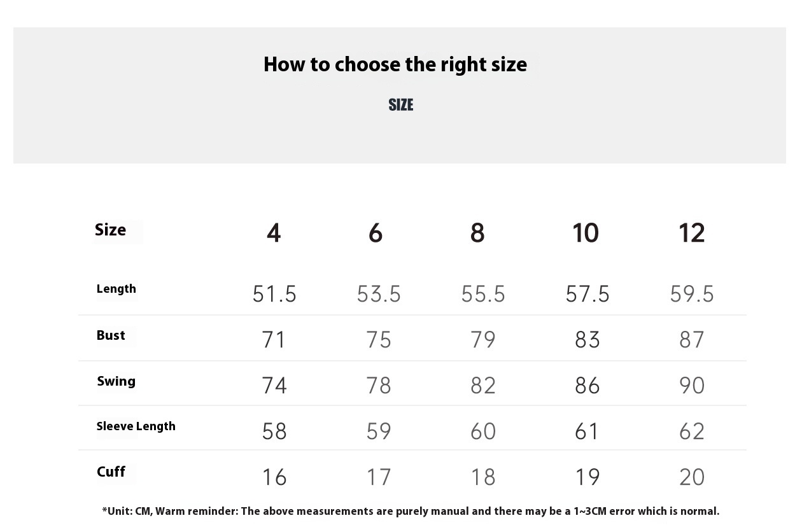Select the Size row header label
This screenshot has width=802, height=532.
(111, 230)
